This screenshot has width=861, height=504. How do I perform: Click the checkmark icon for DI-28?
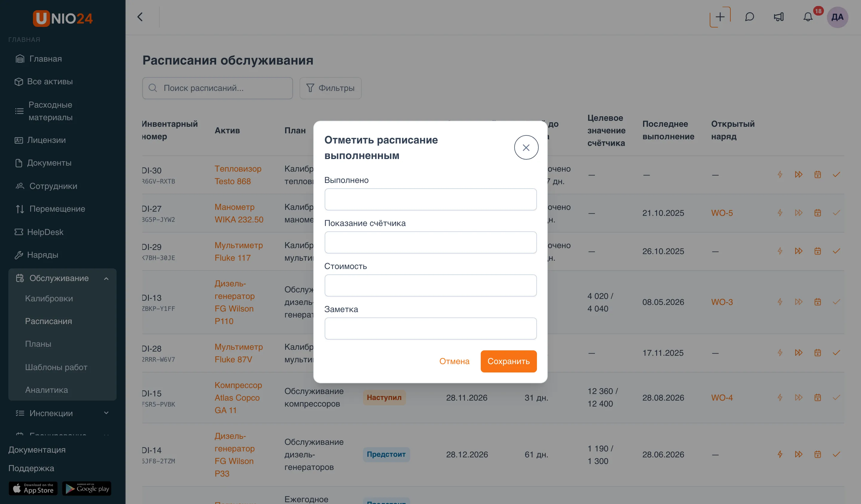tap(836, 353)
